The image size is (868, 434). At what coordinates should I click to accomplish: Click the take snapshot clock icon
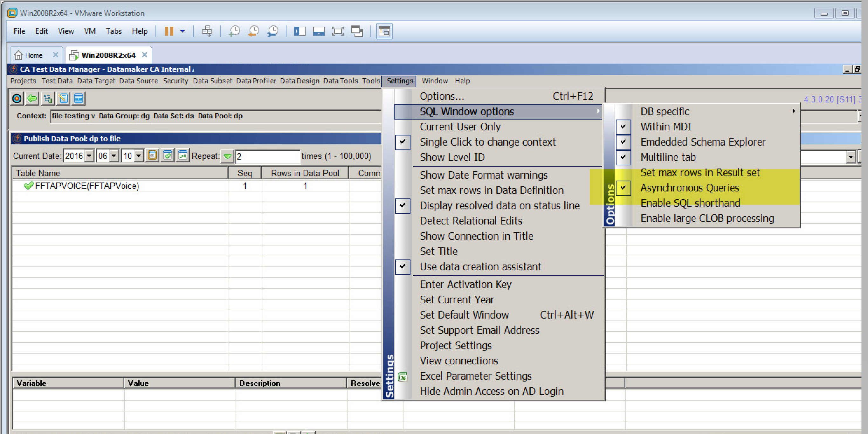[x=234, y=31]
